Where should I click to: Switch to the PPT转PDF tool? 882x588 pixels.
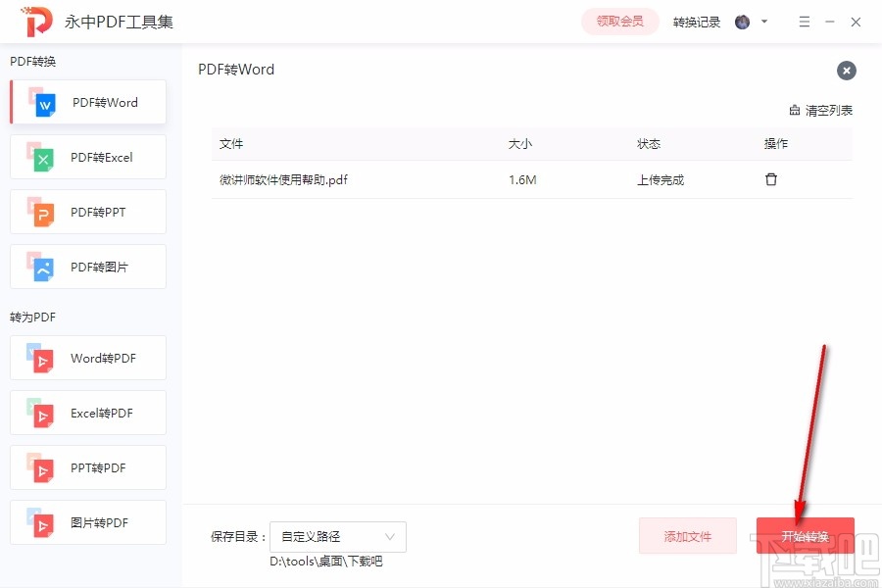[x=86, y=467]
